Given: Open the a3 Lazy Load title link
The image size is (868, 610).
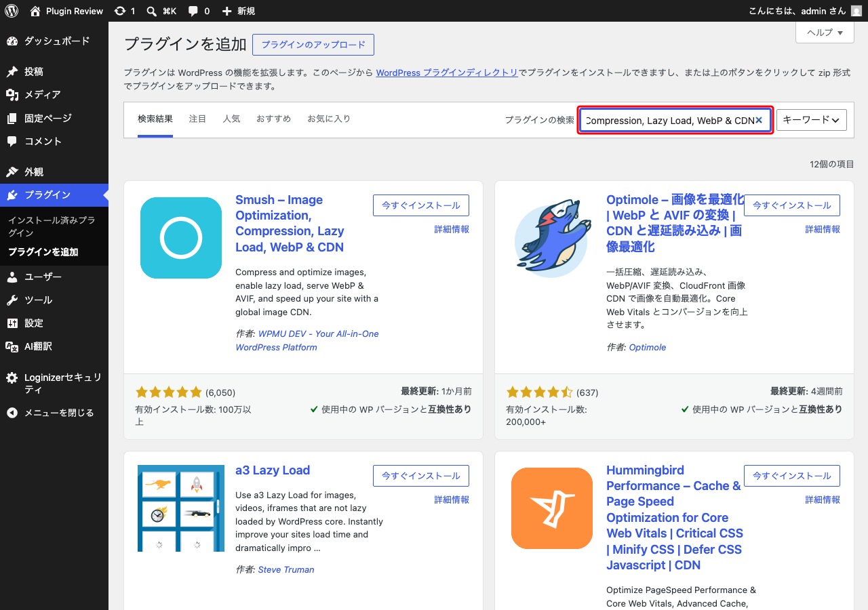Looking at the screenshot, I should 273,470.
